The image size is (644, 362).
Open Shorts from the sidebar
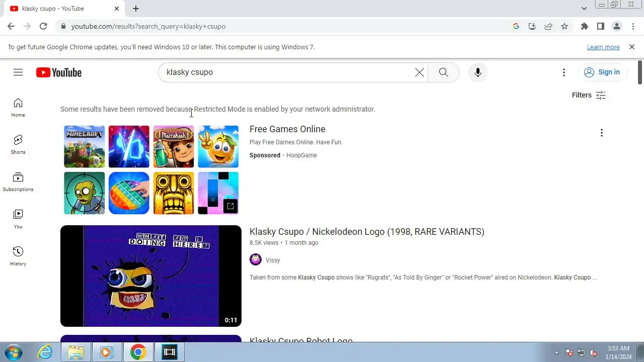click(x=18, y=145)
